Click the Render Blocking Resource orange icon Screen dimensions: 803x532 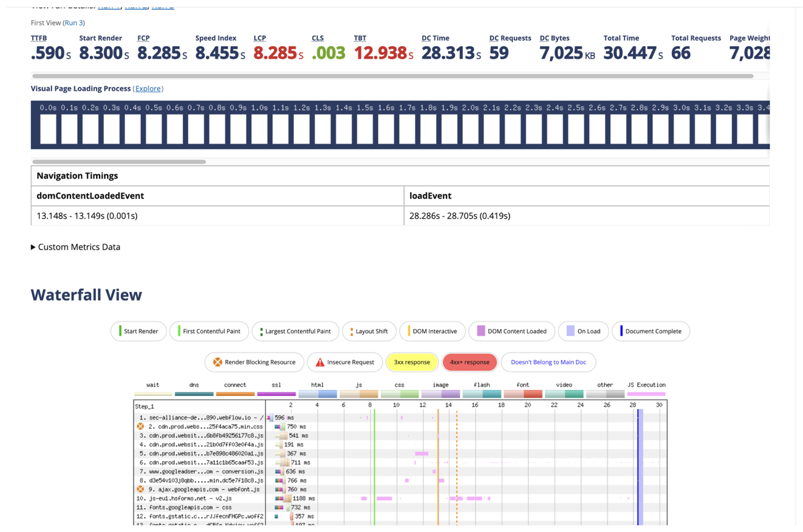point(217,363)
